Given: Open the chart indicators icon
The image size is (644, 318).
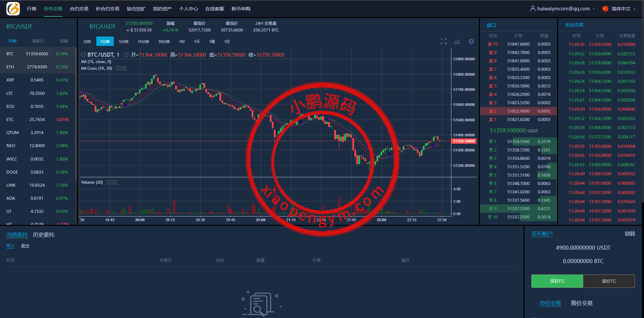Looking at the screenshot, I should 457,41.
